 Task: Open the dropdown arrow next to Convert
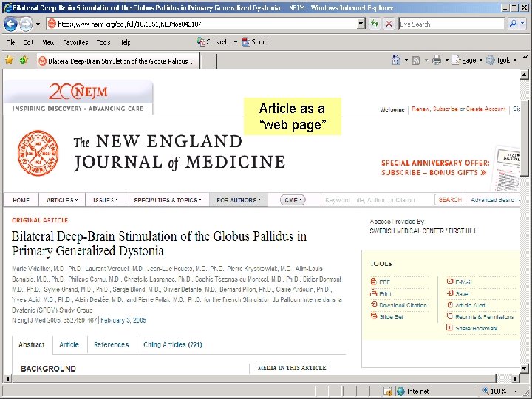coord(236,42)
